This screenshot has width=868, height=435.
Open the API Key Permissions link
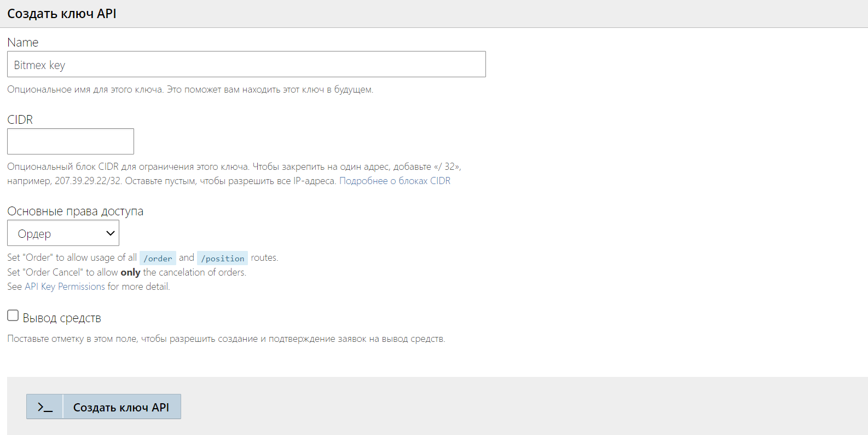click(65, 287)
